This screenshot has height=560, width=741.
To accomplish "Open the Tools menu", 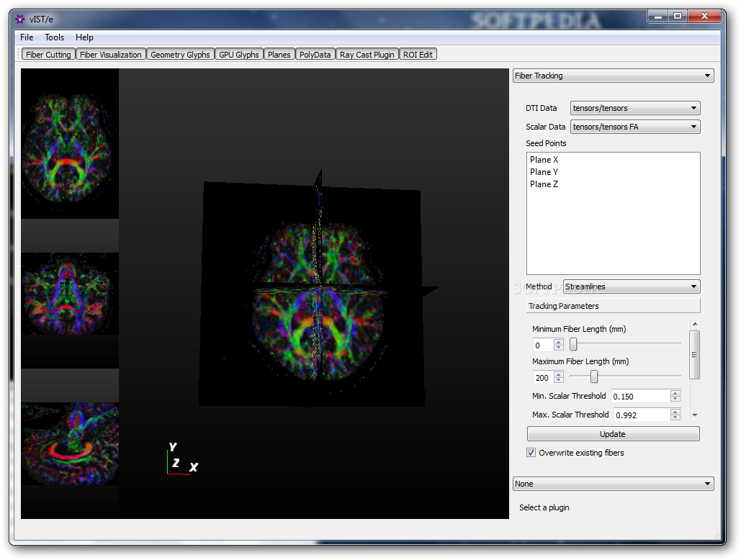I will [x=54, y=37].
